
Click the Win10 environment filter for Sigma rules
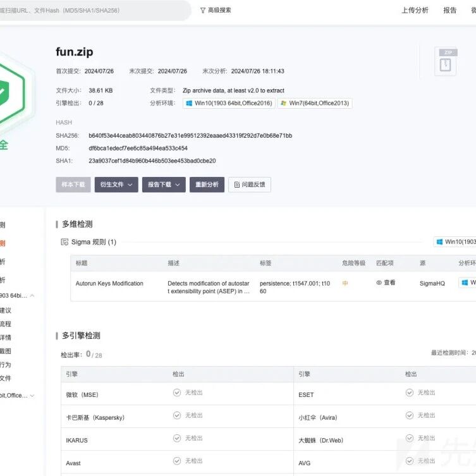(x=455, y=242)
